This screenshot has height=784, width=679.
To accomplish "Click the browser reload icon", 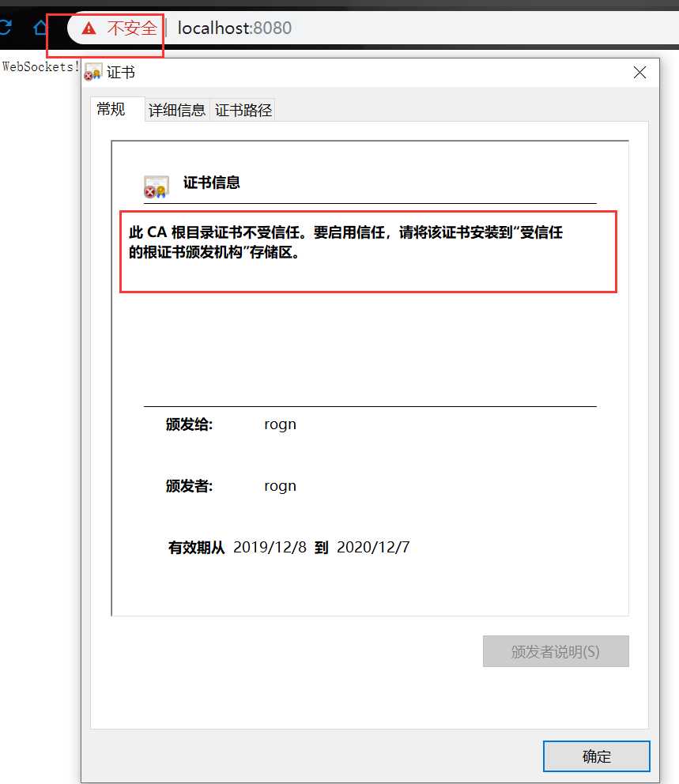I will pyautogui.click(x=5, y=27).
